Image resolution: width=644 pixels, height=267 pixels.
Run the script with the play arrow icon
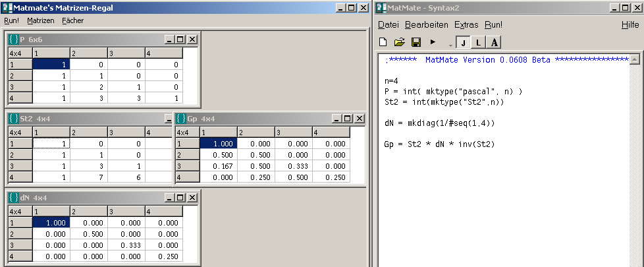[x=433, y=42]
